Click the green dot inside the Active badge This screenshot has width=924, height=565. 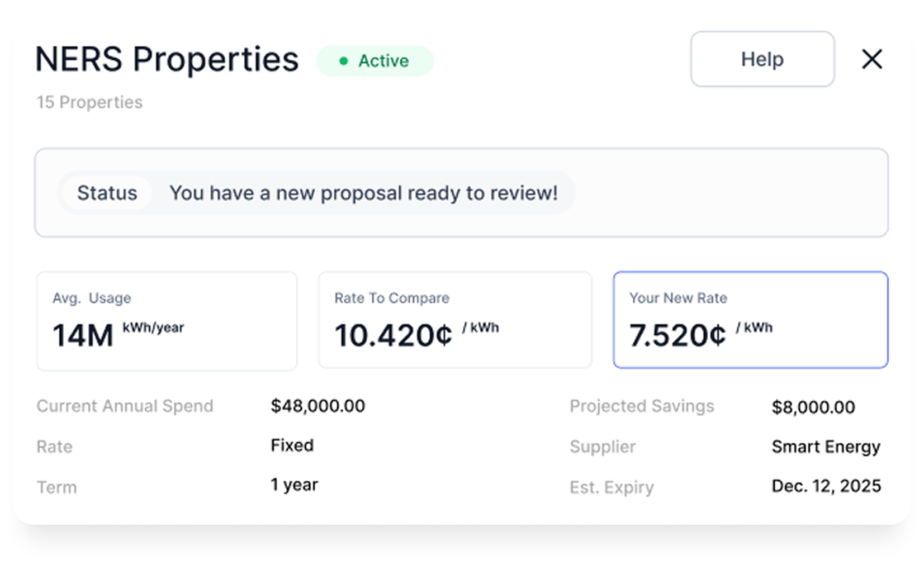tap(343, 60)
